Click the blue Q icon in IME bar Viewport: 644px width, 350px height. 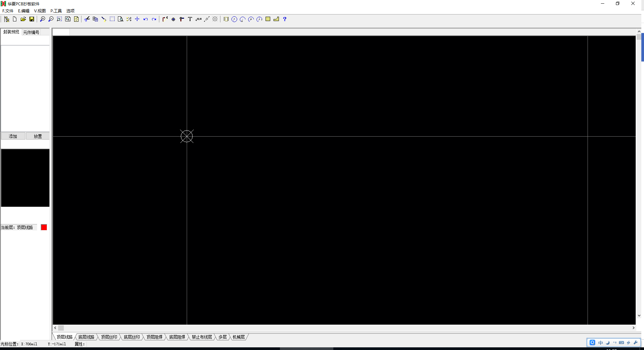point(592,343)
